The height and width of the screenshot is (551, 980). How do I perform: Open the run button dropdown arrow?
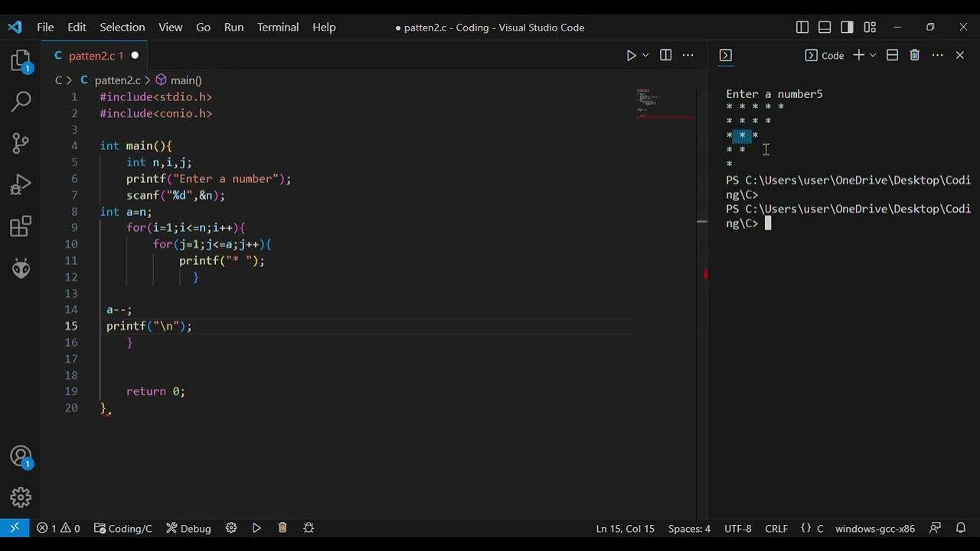(645, 55)
